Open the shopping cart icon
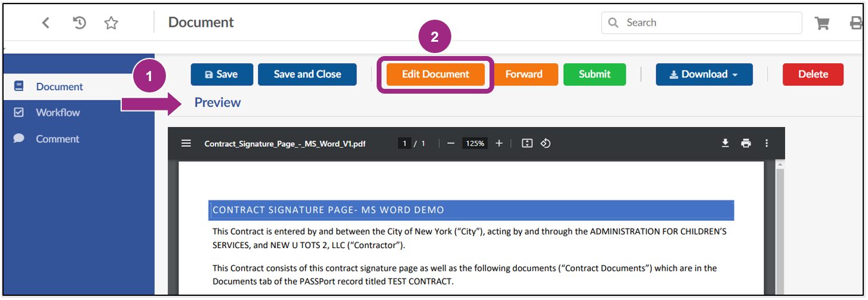 822,23
